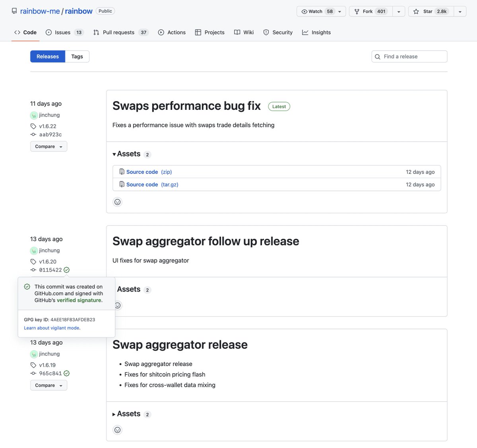The width and height of the screenshot is (477, 448).
Task: Open tag v1.6.22
Action: tap(48, 126)
